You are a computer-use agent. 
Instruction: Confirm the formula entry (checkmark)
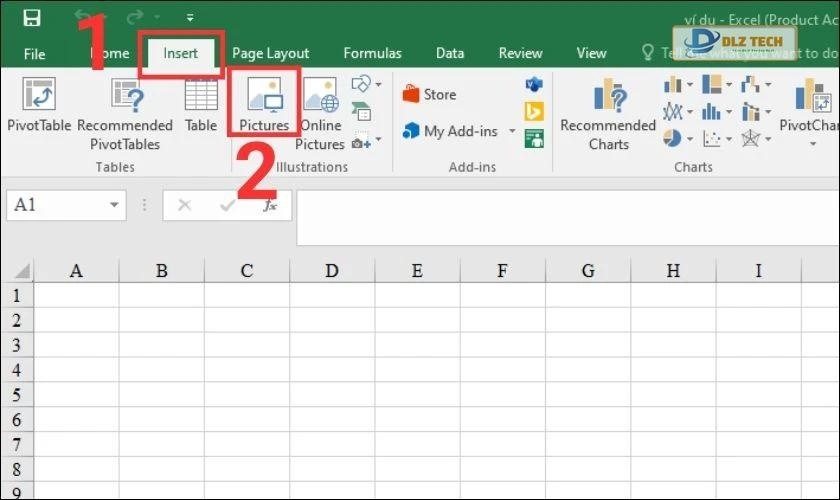228,205
